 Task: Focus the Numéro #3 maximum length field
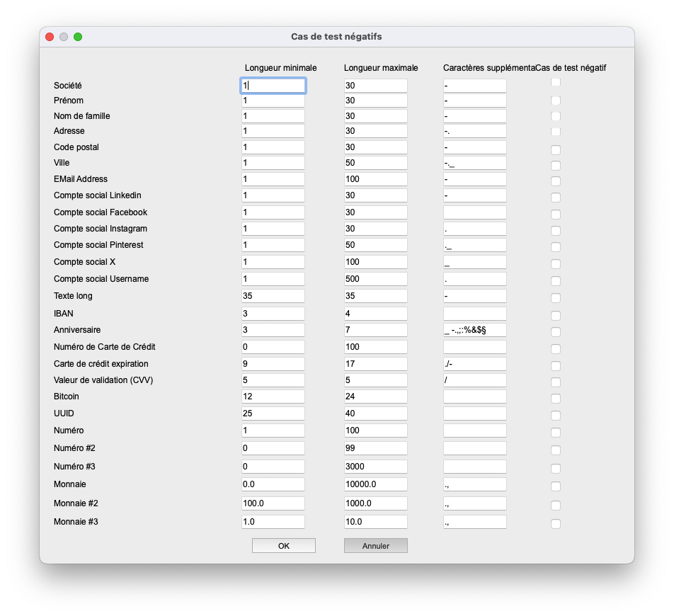coord(376,467)
